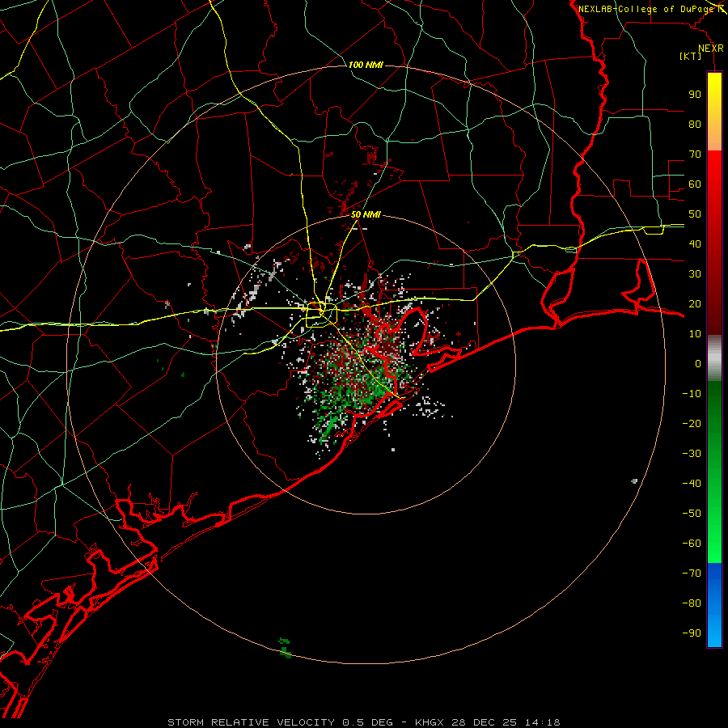Click the 50 value on the velocity scale
The width and height of the screenshot is (728, 728).
[695, 214]
